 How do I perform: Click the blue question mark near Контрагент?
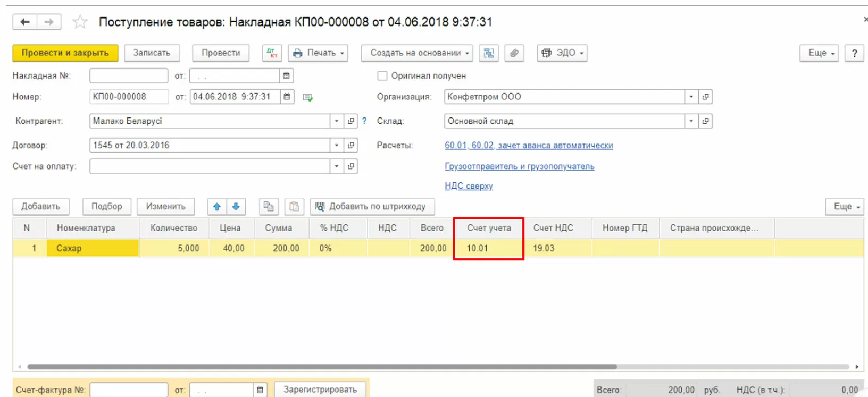point(364,121)
